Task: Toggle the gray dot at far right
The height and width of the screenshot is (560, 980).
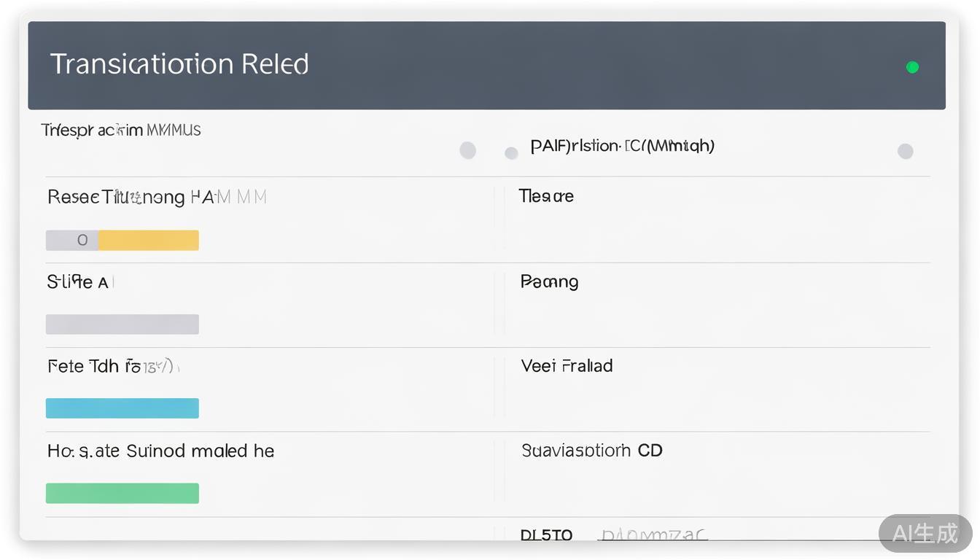Action: pos(905,151)
